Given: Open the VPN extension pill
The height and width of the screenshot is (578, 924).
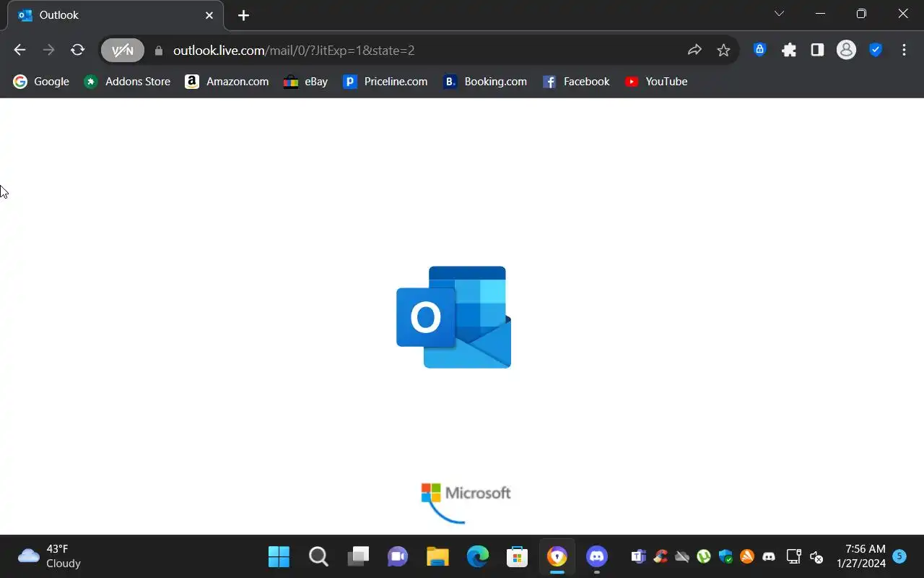Looking at the screenshot, I should pos(123,50).
